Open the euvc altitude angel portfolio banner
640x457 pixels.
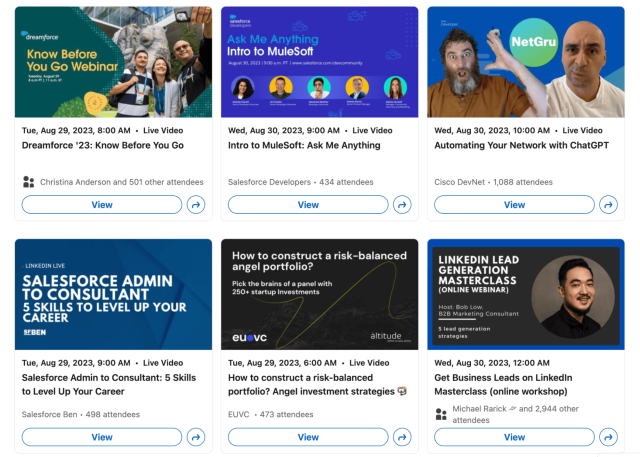pyautogui.click(x=320, y=295)
